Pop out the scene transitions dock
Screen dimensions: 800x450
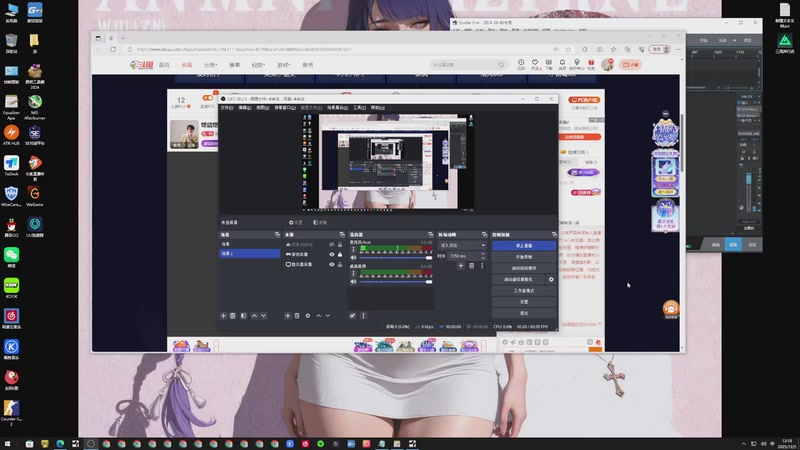coord(484,235)
